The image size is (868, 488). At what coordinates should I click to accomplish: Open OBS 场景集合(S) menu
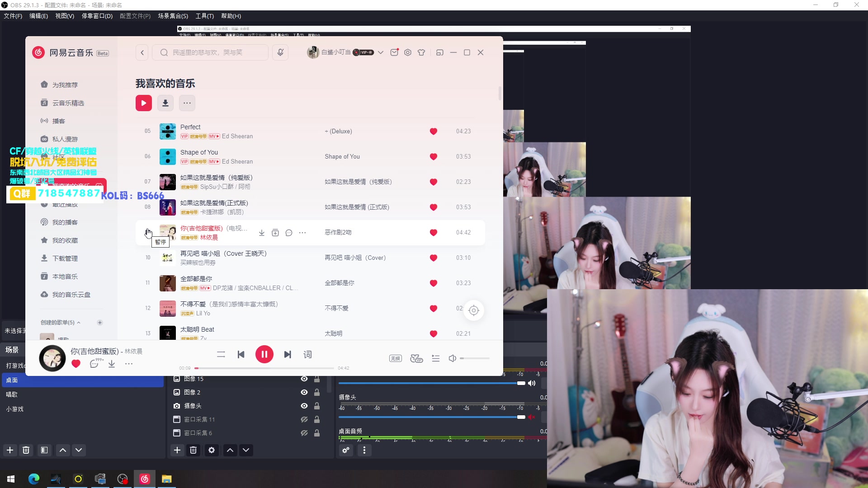click(173, 16)
